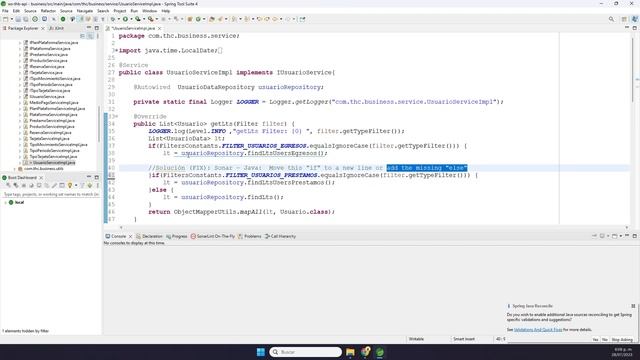
Task: Switch to the Declaration tab
Action: [x=149, y=236]
